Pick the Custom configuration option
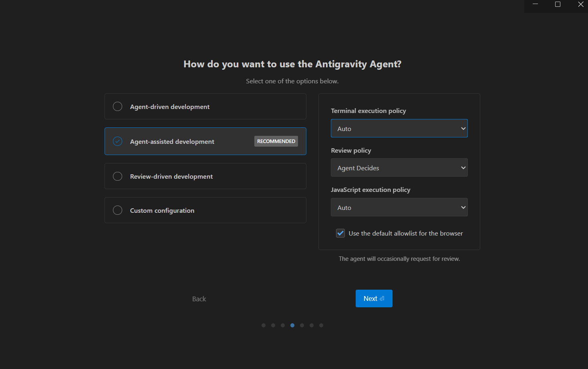The width and height of the screenshot is (588, 369). point(117,210)
